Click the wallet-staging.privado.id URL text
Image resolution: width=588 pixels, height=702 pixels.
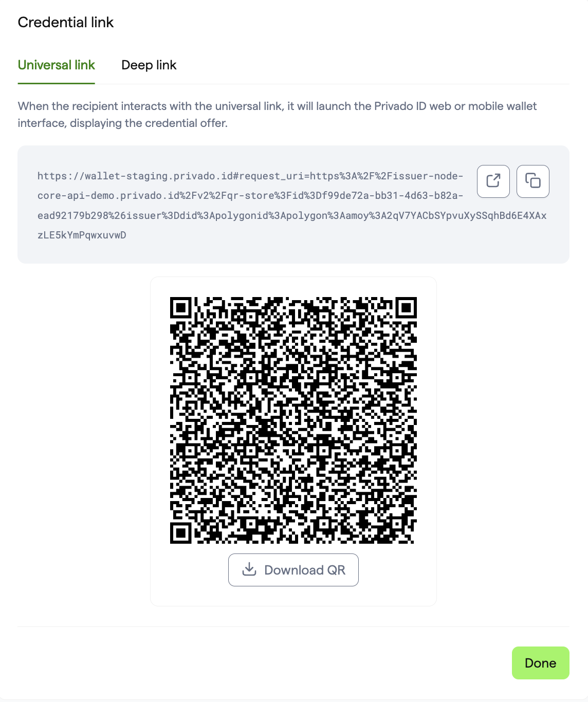(292, 205)
